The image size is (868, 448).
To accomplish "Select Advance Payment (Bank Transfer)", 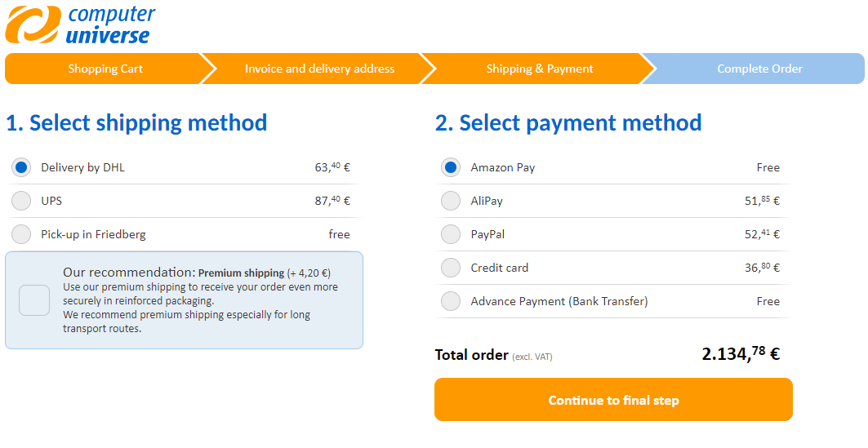I will (x=451, y=301).
